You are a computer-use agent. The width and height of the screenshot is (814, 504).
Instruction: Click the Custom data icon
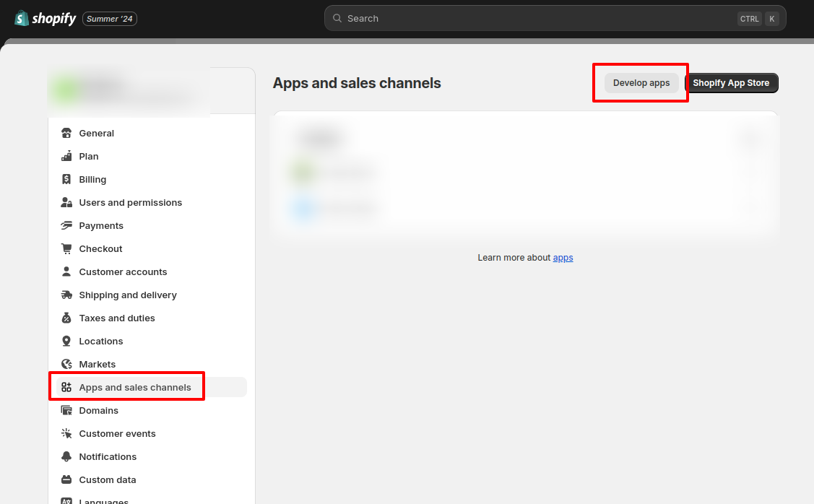[x=66, y=479]
